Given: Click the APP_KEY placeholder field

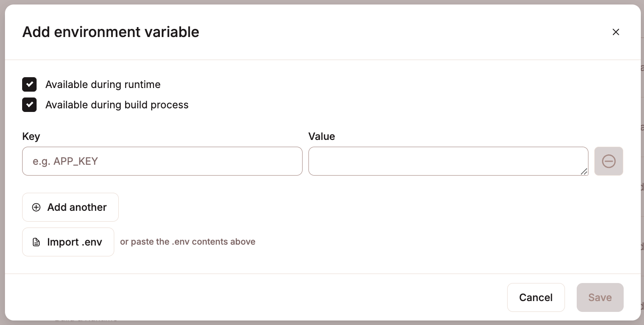Looking at the screenshot, I should click(162, 161).
